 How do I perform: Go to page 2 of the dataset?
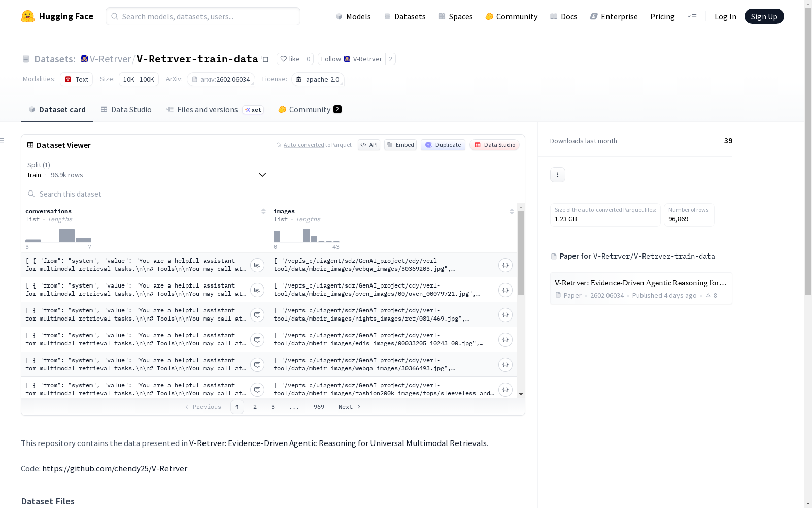click(255, 407)
